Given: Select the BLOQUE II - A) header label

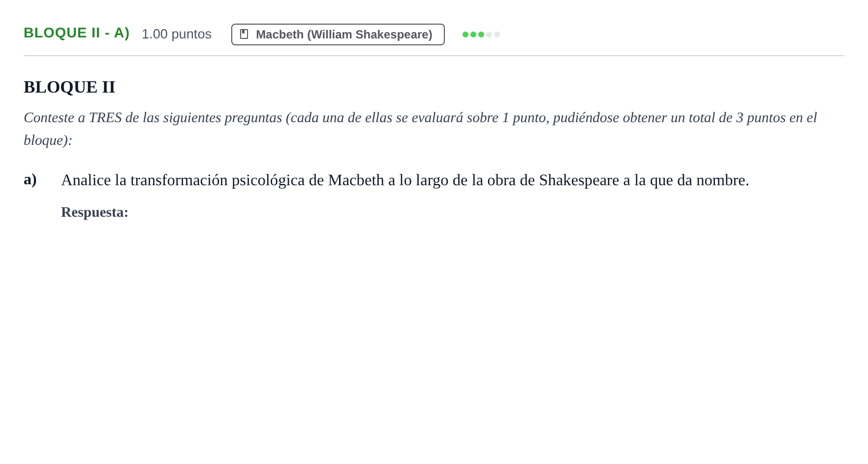Looking at the screenshot, I should coord(77,33).
